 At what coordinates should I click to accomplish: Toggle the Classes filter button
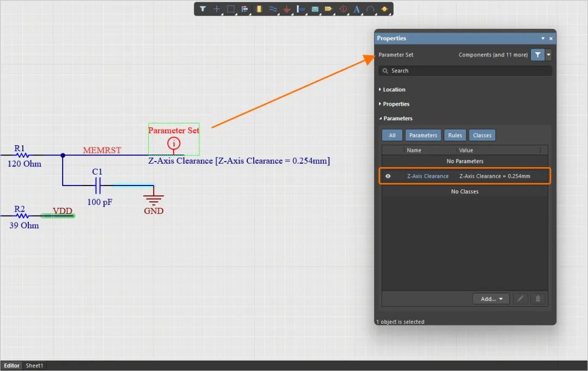coord(482,135)
